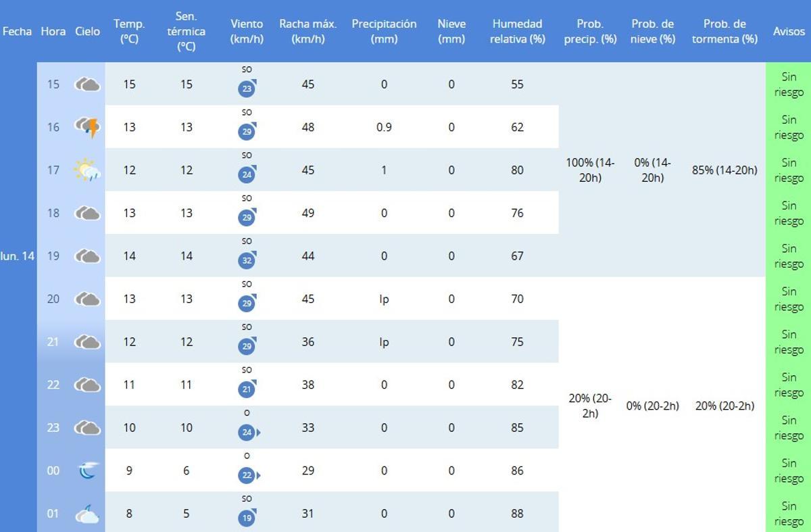Click the cloudy sky icon at hour 15
811x532 pixels.
(x=87, y=84)
